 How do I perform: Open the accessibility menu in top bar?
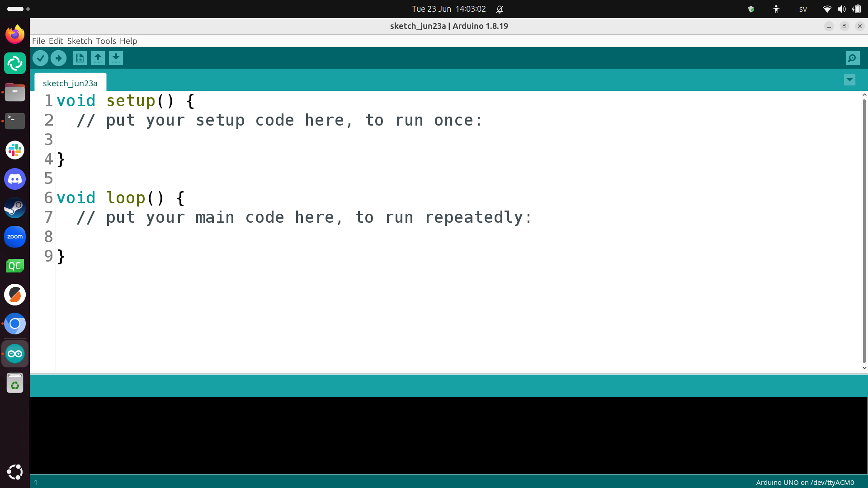(x=776, y=9)
